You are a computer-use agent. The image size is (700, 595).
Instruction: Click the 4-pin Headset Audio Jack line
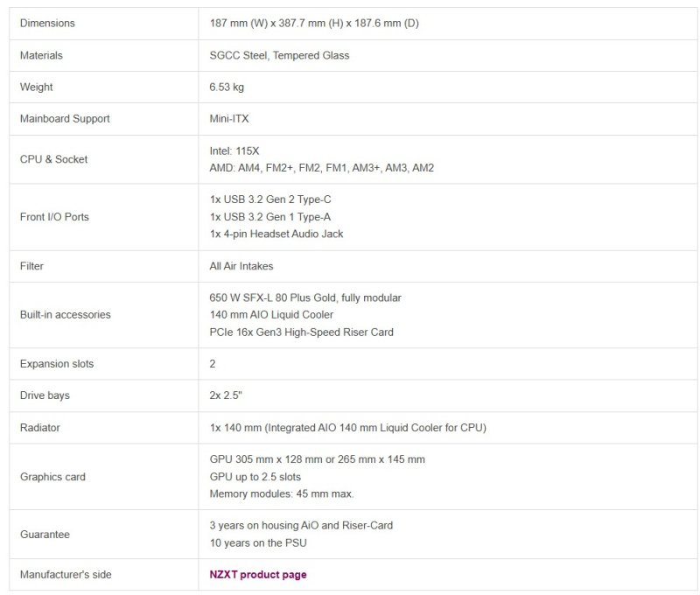pyautogui.click(x=276, y=234)
